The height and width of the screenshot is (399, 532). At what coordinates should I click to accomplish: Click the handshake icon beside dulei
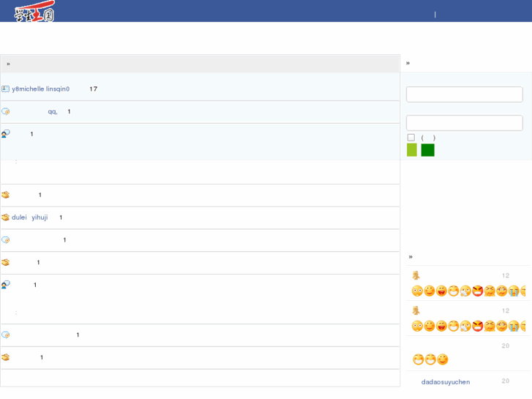pos(5,217)
